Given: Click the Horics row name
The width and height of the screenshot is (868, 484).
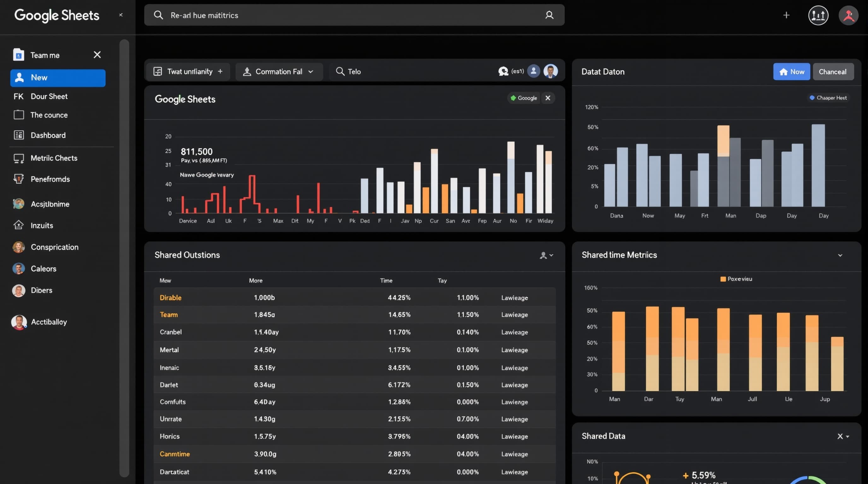Looking at the screenshot, I should coord(169,436).
